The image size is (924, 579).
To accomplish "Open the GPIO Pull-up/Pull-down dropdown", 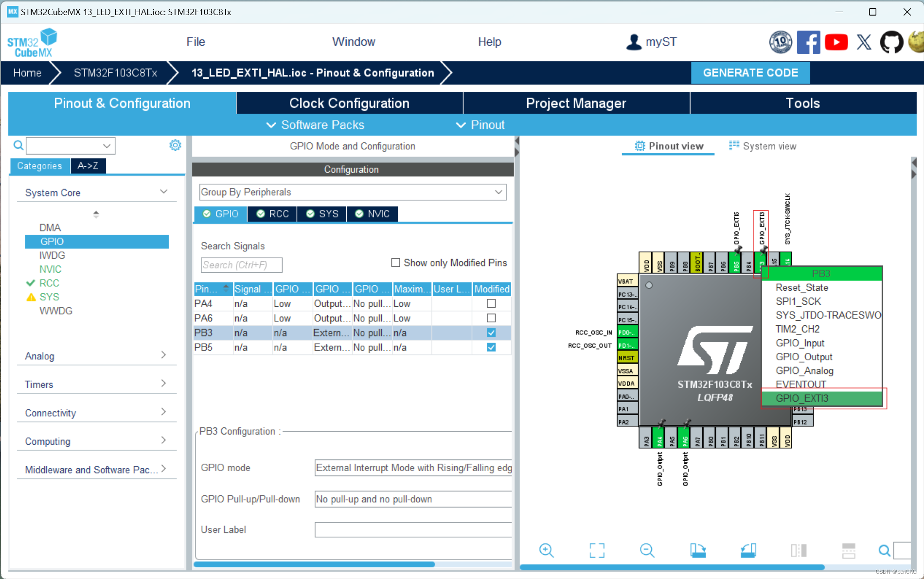I will [x=413, y=499].
